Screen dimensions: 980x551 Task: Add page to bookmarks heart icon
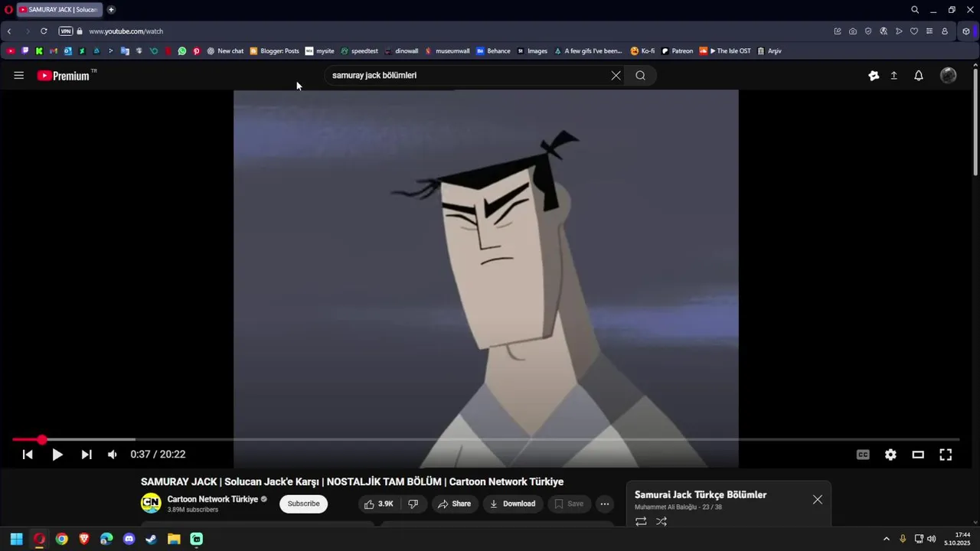click(x=914, y=31)
